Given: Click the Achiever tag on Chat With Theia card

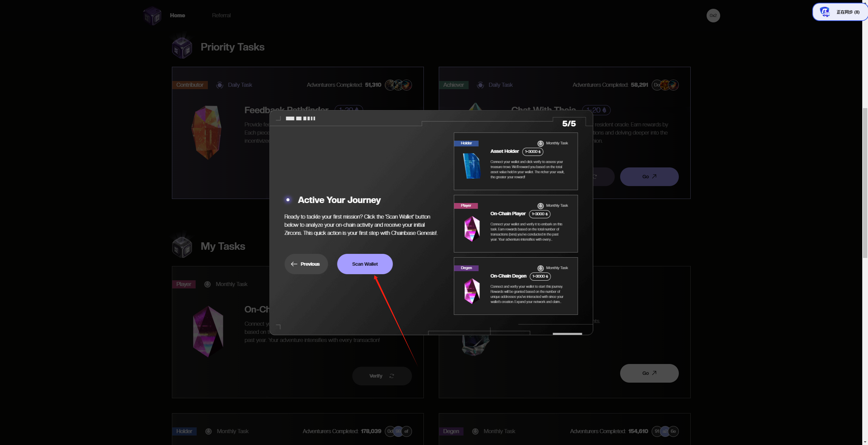Looking at the screenshot, I should pyautogui.click(x=453, y=85).
